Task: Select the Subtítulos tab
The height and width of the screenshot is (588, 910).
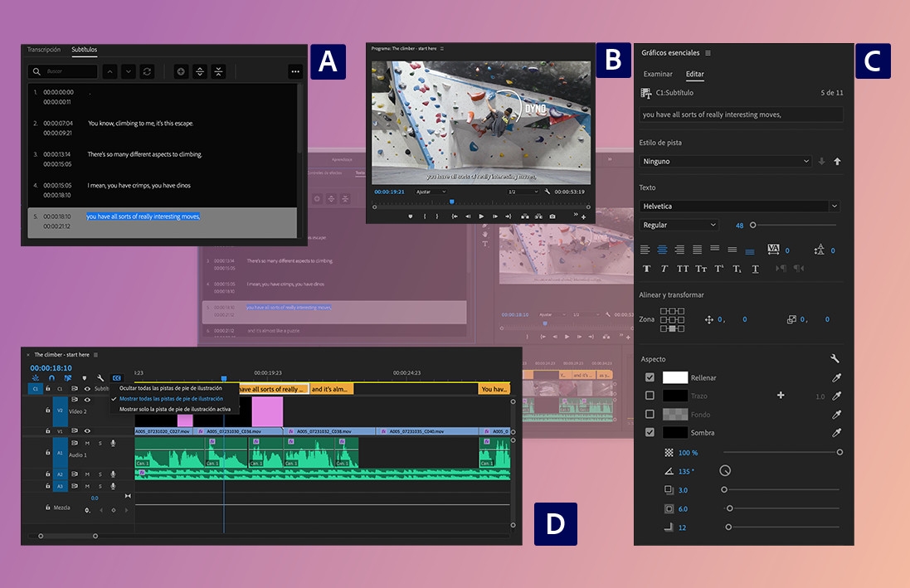Action: point(84,49)
